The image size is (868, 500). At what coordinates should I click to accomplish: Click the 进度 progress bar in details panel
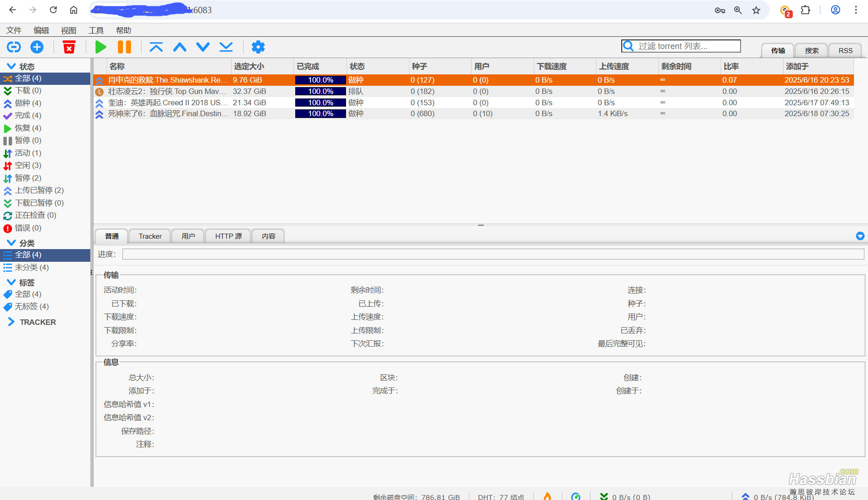click(x=493, y=254)
